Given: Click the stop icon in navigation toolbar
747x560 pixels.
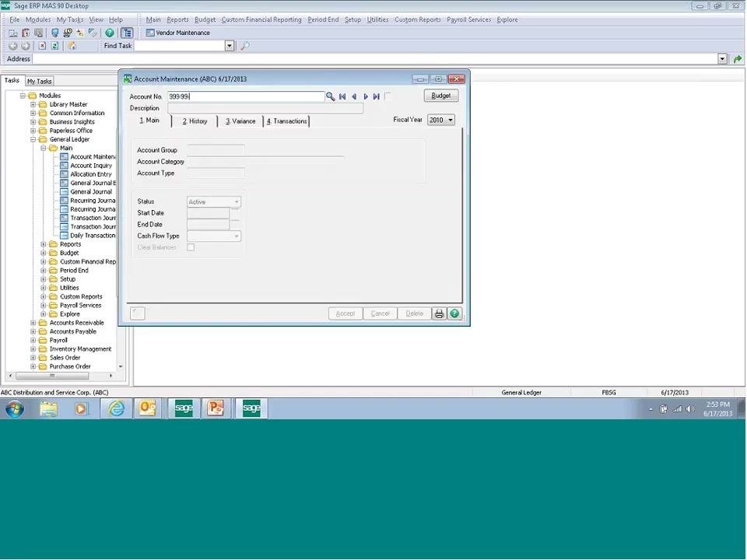Looking at the screenshot, I should click(42, 46).
